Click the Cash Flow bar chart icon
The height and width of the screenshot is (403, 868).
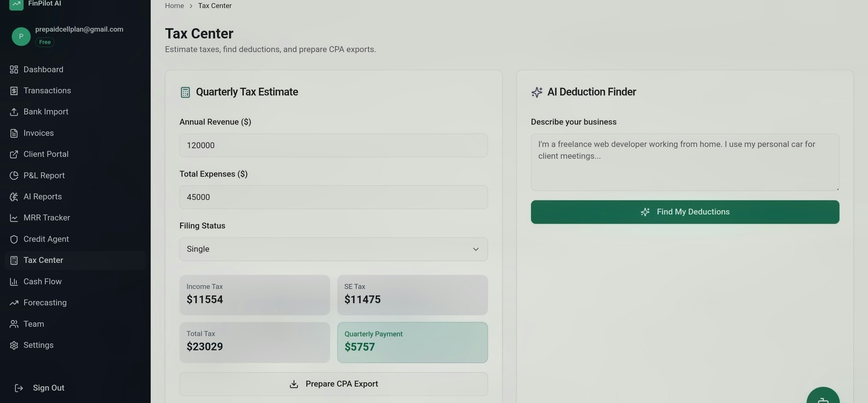pos(14,282)
